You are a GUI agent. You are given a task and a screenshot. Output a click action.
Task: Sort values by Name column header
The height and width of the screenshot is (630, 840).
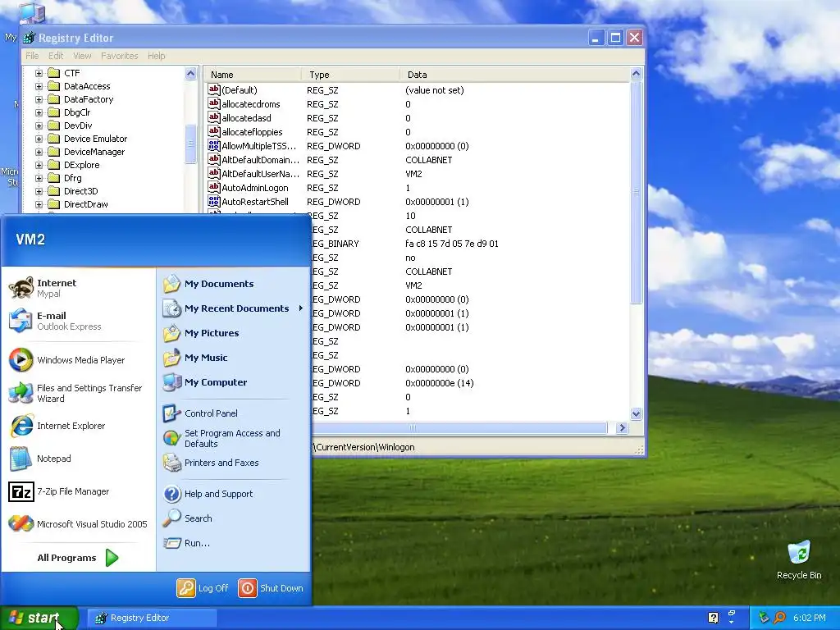click(x=252, y=75)
